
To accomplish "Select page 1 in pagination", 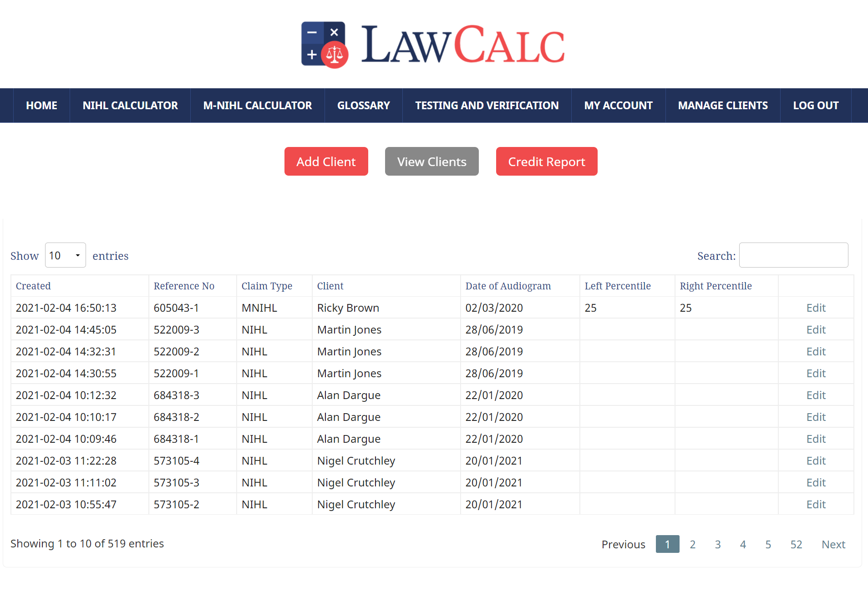I will click(667, 544).
